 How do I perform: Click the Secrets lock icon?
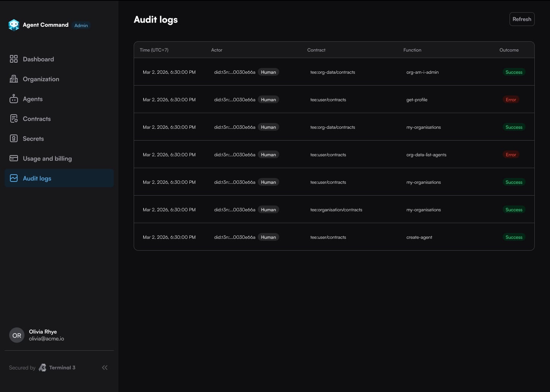14,138
